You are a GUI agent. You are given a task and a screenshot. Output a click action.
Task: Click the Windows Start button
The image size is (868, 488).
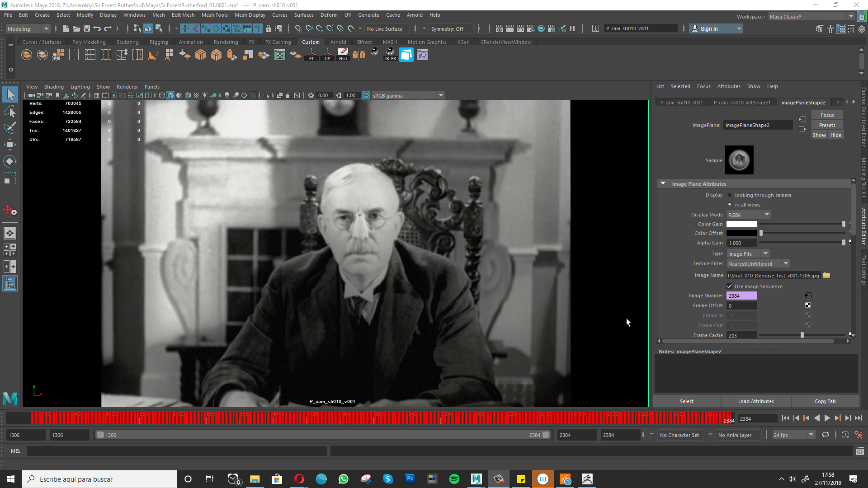[11, 479]
